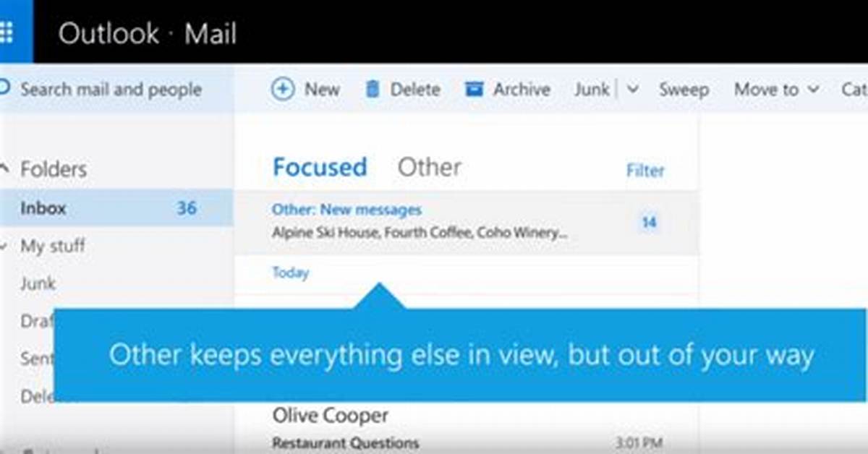This screenshot has width=868, height=454.
Task: Click the Inbox unread count 36
Action: point(187,208)
